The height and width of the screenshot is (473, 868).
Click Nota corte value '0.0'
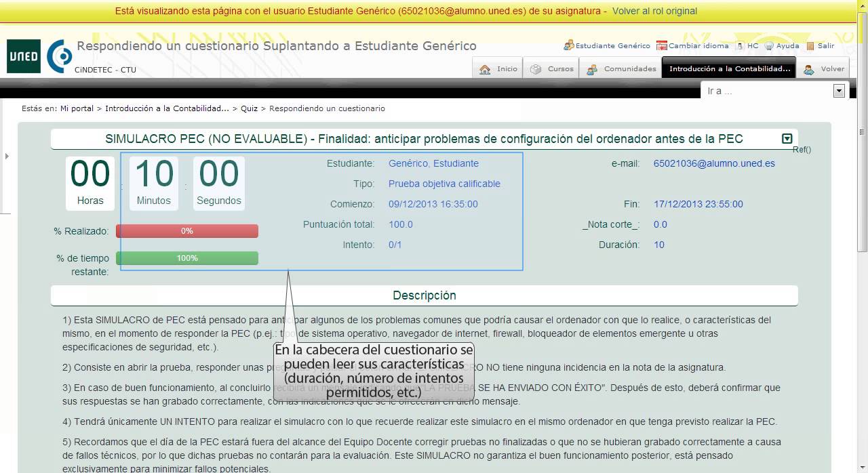660,224
